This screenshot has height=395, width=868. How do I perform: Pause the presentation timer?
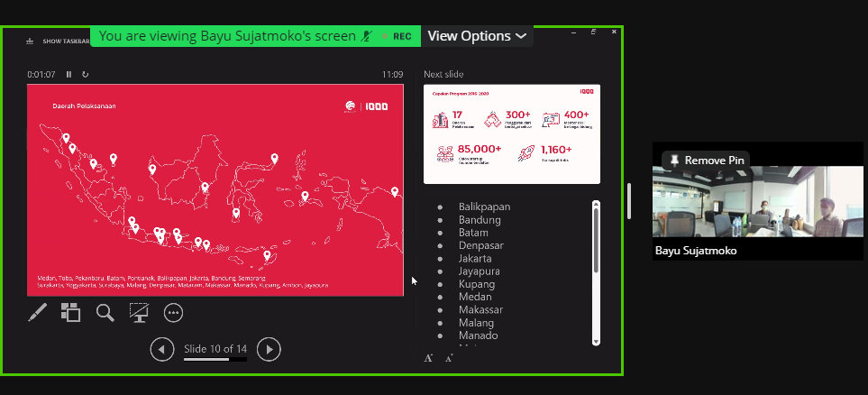(69, 74)
